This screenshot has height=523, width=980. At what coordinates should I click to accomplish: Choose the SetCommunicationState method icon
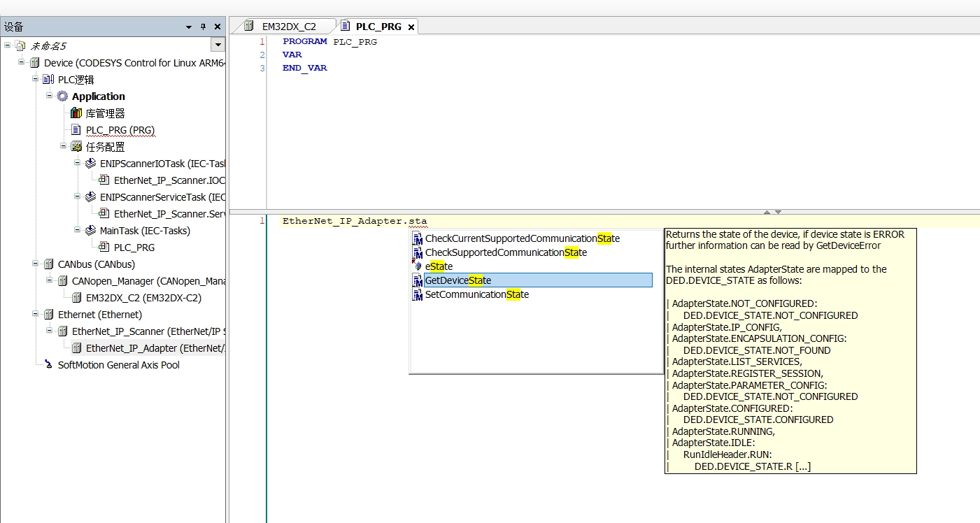pyautogui.click(x=418, y=294)
